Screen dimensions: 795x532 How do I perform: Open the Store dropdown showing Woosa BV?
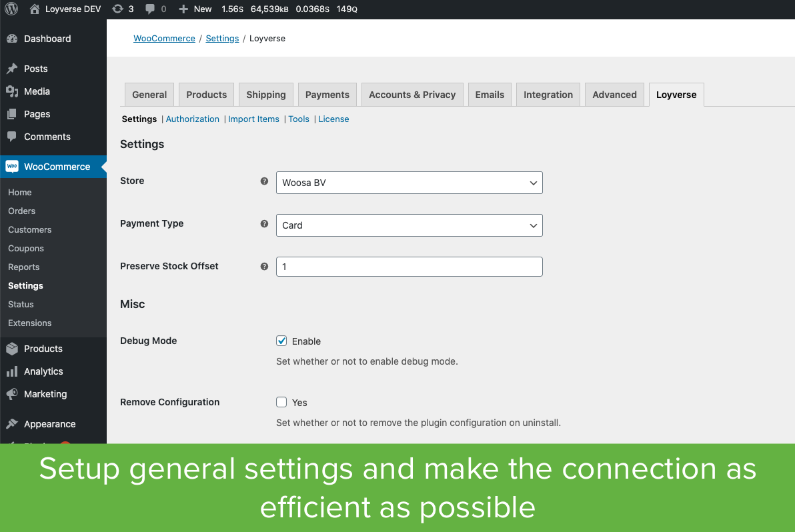tap(409, 183)
